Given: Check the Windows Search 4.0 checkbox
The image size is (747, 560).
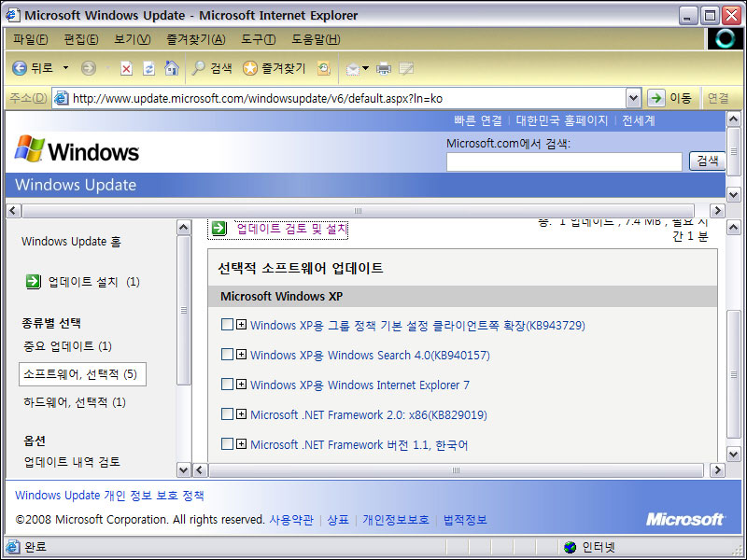Looking at the screenshot, I should pos(227,355).
